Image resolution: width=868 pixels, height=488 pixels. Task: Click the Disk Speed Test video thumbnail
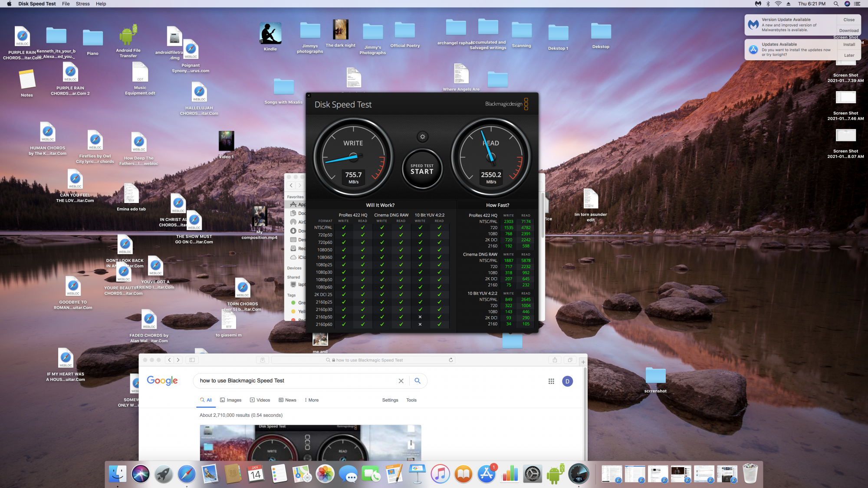click(x=310, y=442)
